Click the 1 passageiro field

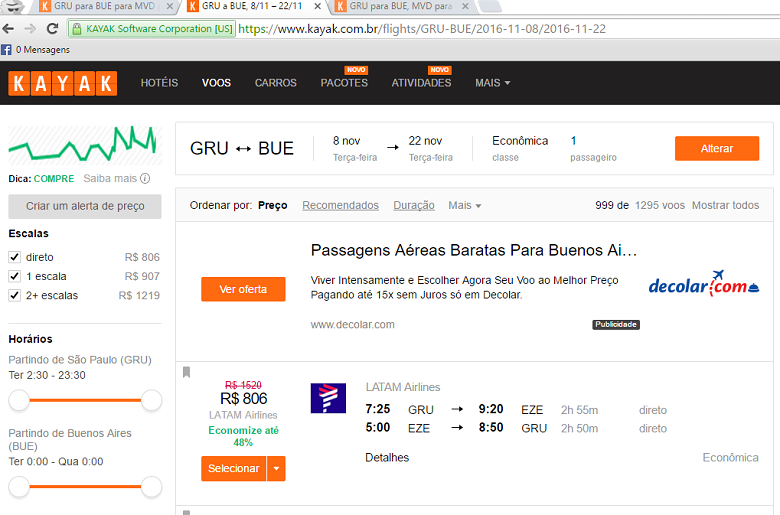593,148
